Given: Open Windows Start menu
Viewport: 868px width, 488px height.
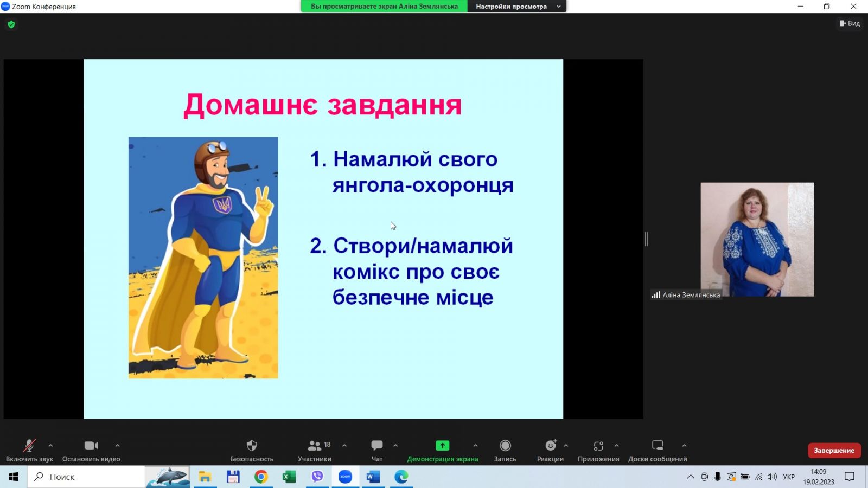Looking at the screenshot, I should 14,477.
